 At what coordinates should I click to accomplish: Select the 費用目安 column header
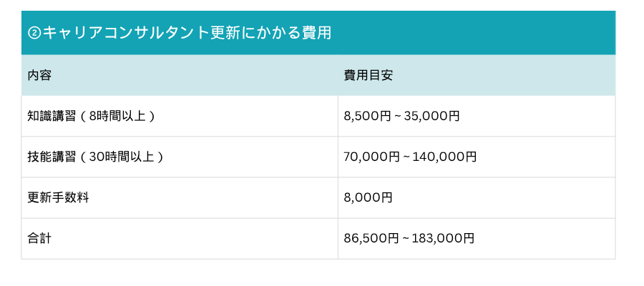(x=369, y=75)
